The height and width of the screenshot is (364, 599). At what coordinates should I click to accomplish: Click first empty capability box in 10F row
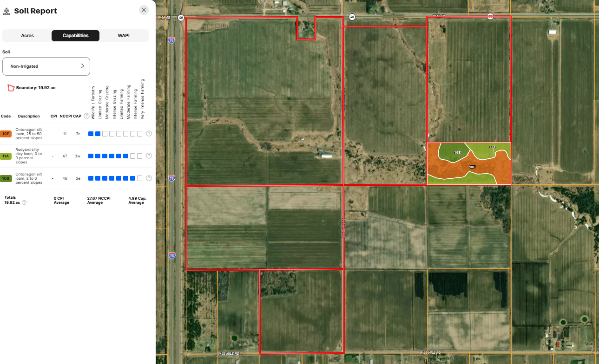(x=105, y=134)
